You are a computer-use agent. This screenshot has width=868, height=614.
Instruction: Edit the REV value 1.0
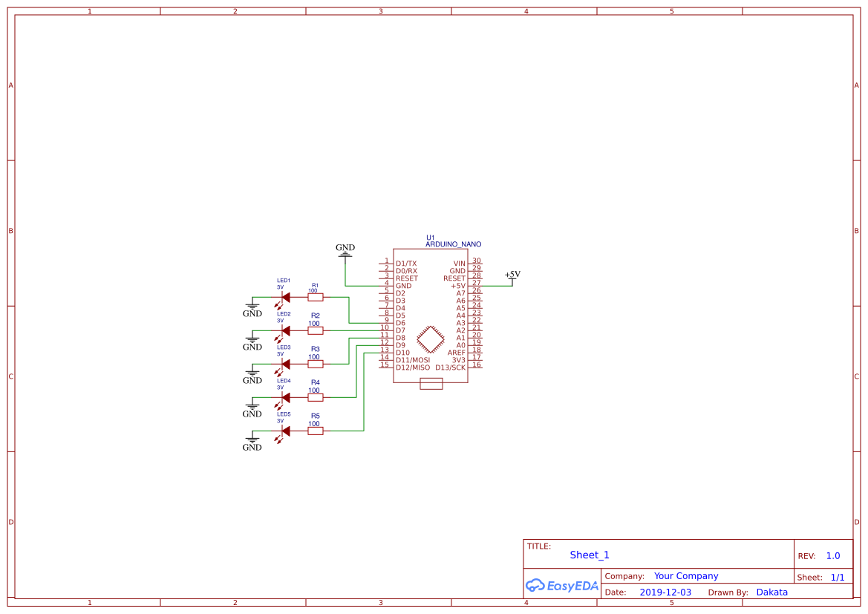pos(833,556)
